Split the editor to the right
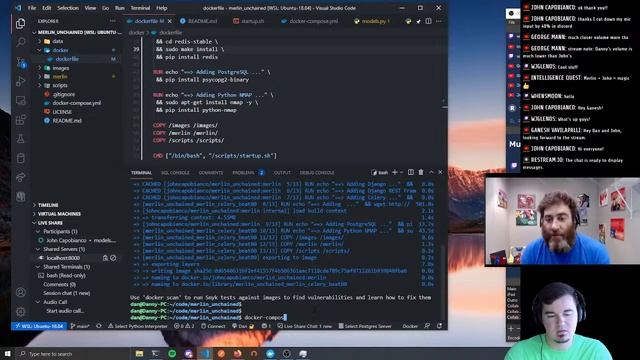Viewport: 640px width, 360px height. 428,21
